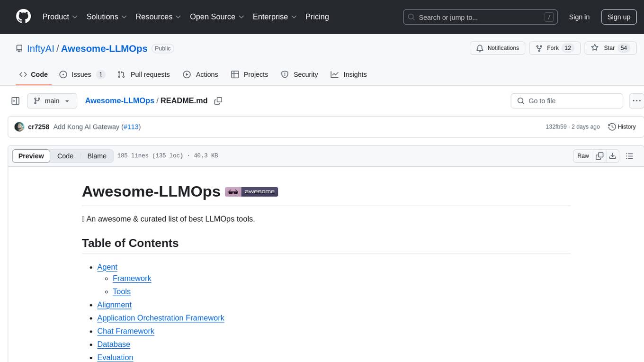Jump to the Evaluation section

(x=115, y=357)
